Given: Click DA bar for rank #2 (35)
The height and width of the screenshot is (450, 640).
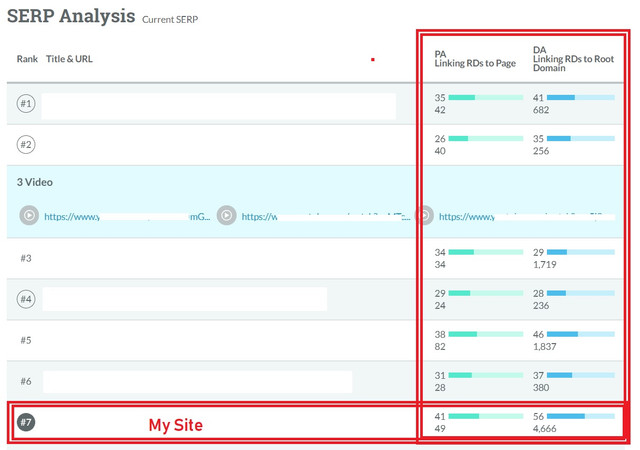Looking at the screenshot, I should tap(581, 138).
